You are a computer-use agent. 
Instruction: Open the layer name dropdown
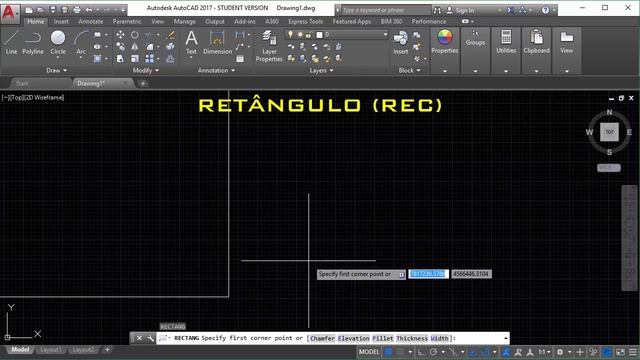(x=385, y=35)
